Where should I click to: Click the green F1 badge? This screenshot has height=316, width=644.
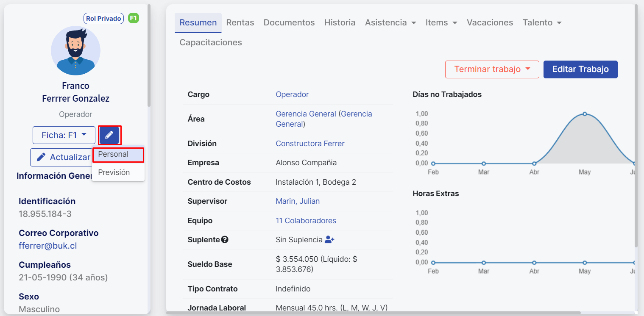(x=134, y=18)
